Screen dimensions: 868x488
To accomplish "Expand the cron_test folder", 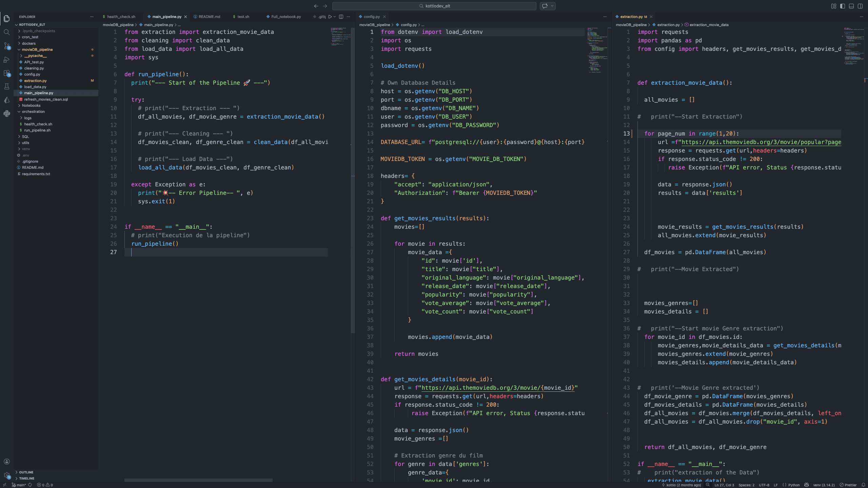I will click(x=56, y=37).
